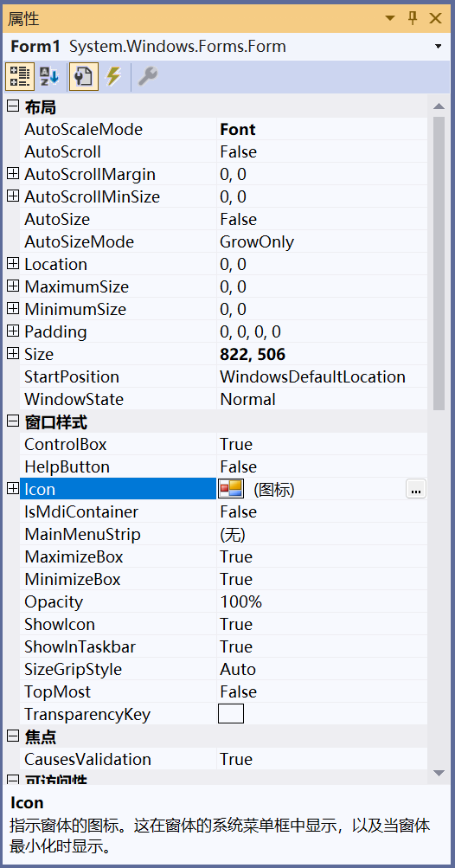Pin the properties panel

tap(413, 18)
